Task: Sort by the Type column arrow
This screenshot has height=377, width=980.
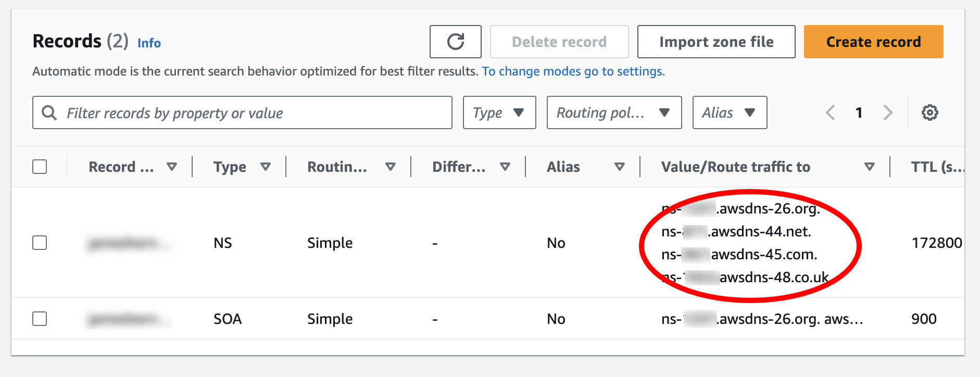Action: [x=266, y=167]
